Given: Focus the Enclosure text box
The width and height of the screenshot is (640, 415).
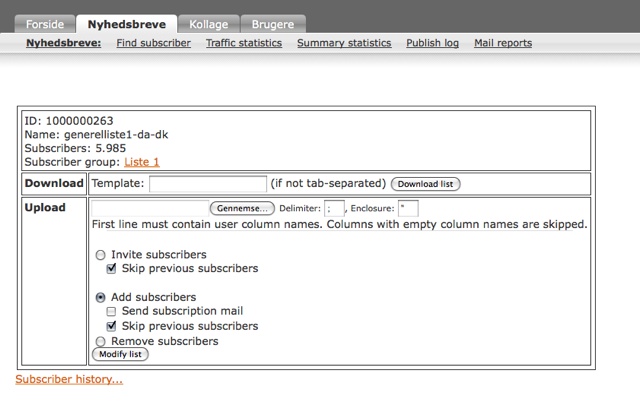Looking at the screenshot, I should [x=407, y=208].
